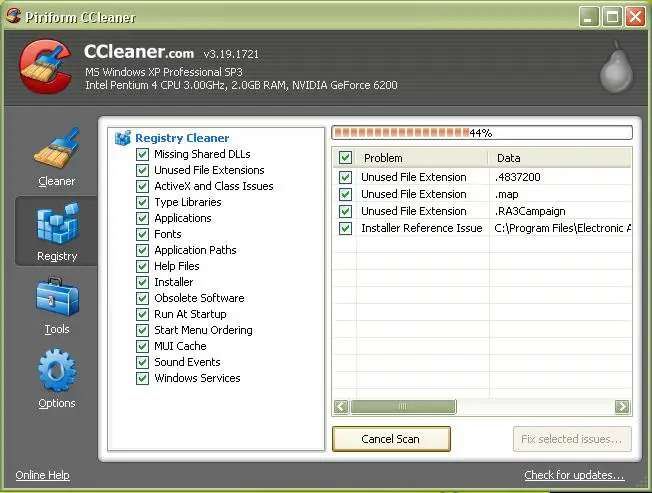Uncheck Windows Services

click(142, 378)
